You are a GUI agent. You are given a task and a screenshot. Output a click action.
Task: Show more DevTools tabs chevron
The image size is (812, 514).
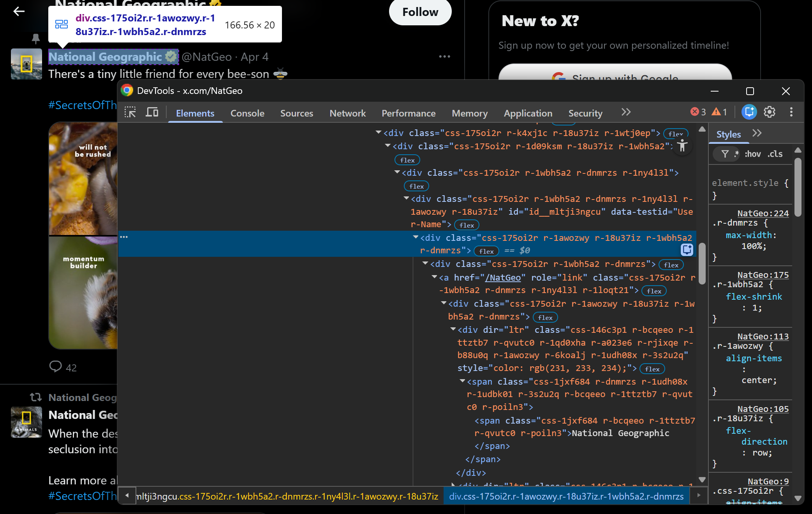coord(626,112)
